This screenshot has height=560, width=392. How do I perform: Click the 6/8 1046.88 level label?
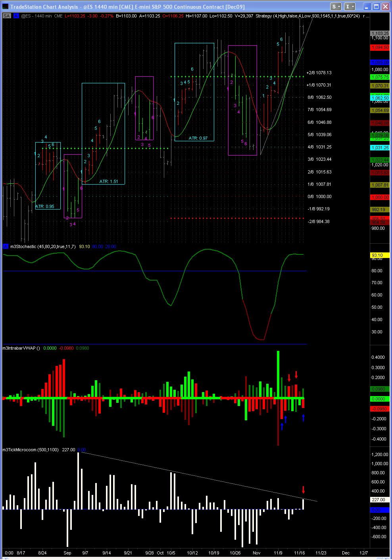[x=320, y=122]
